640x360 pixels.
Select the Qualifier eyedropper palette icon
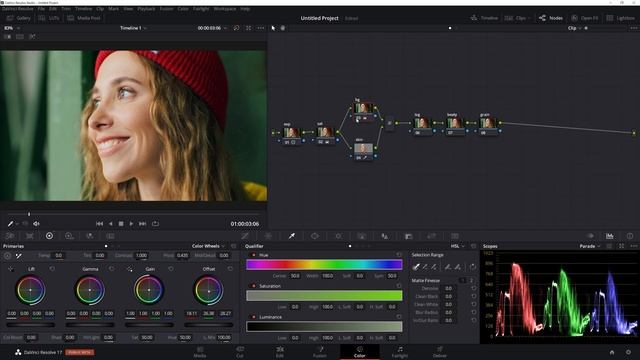[x=292, y=236]
